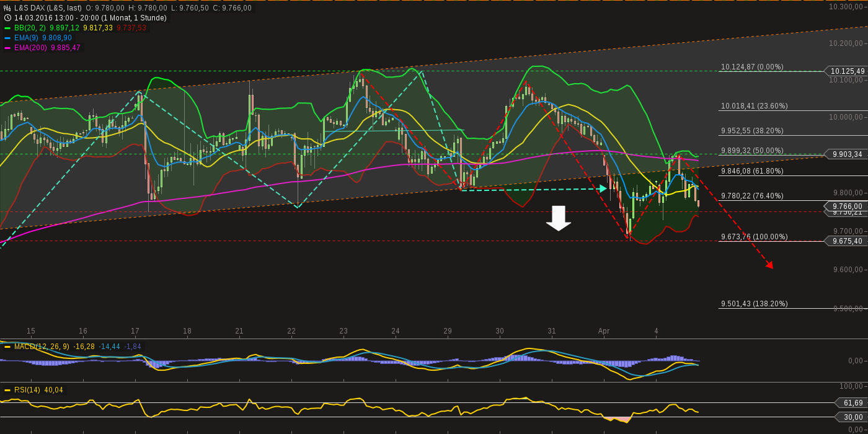Click Fibonacci label 9.673,76 (100.00%)
The width and height of the screenshot is (868, 434).
click(754, 237)
